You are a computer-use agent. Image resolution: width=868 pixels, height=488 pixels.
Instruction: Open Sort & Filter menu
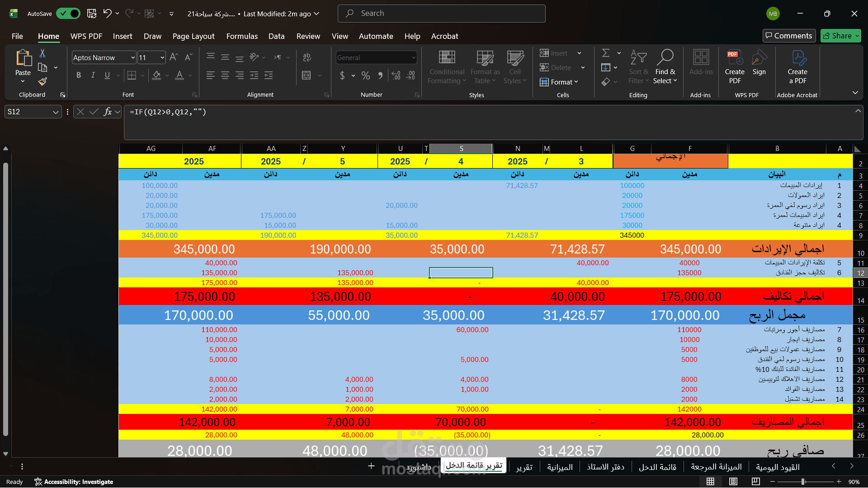[x=638, y=67]
